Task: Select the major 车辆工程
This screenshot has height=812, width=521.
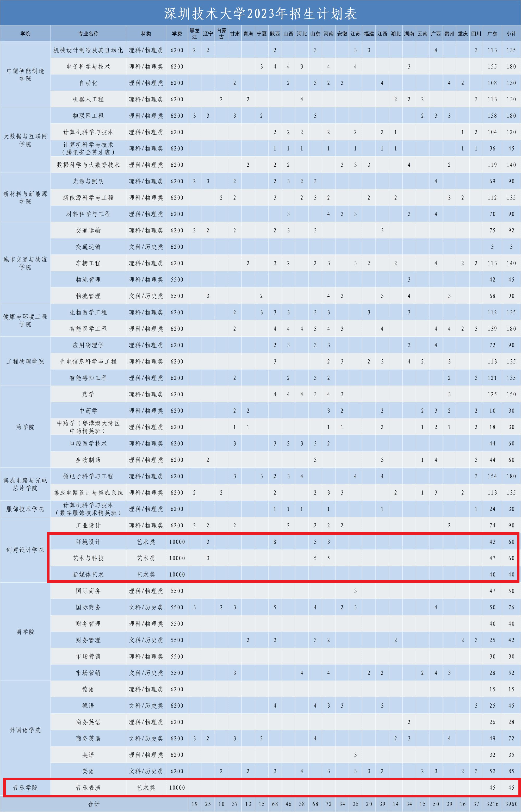Action: coord(88,263)
